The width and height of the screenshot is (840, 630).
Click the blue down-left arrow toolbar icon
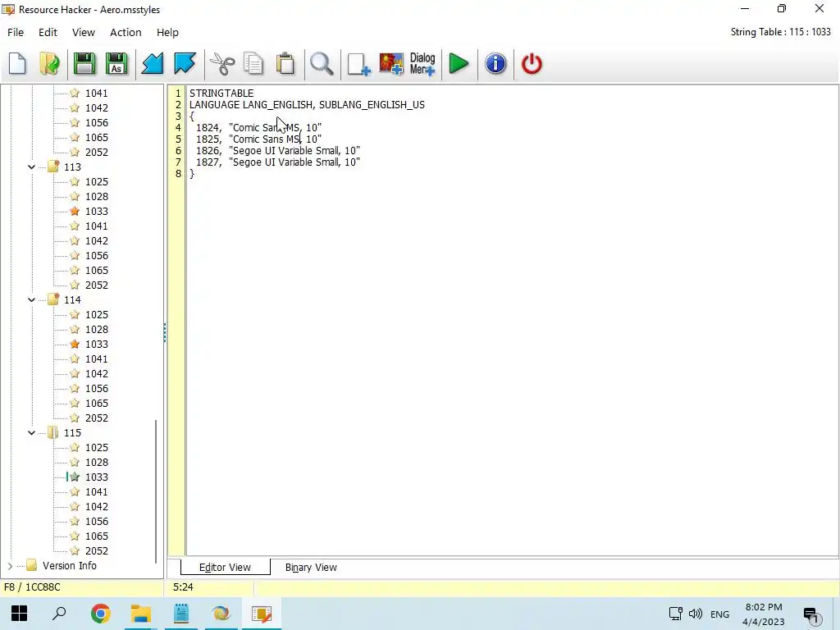[x=152, y=64]
